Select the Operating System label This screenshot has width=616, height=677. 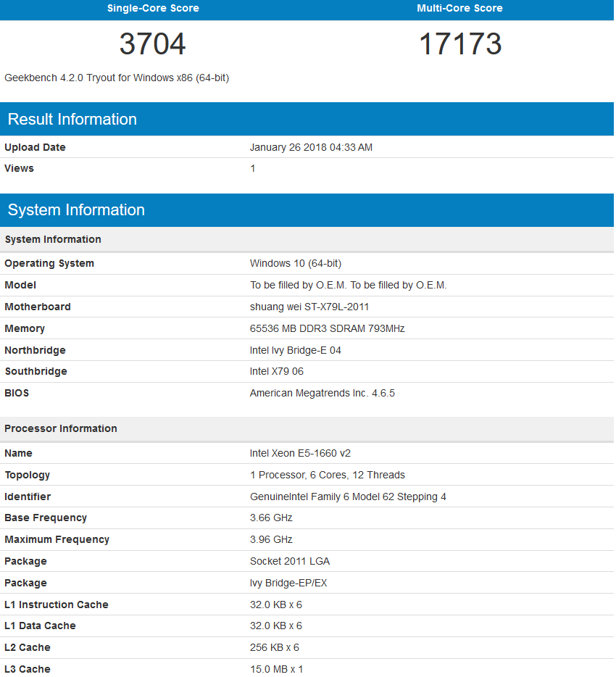49,263
